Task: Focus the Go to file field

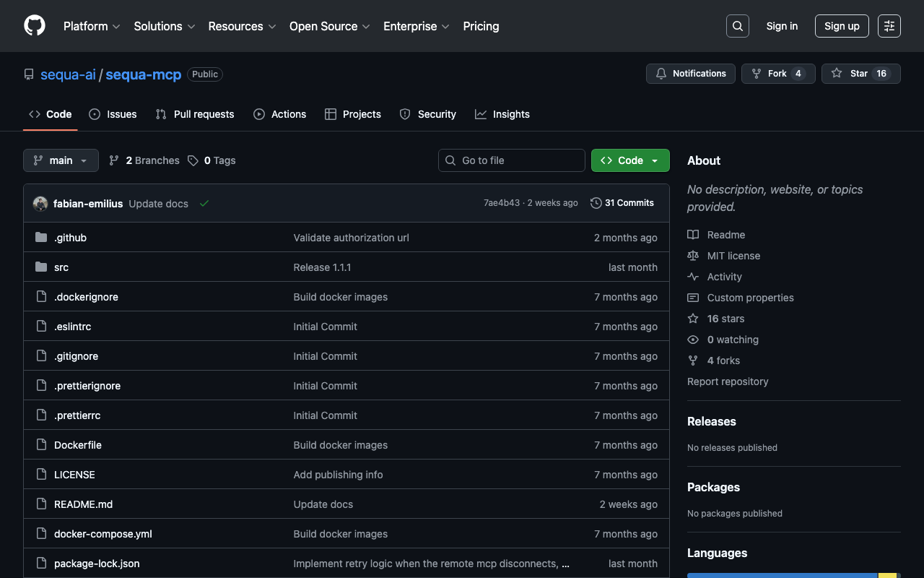Action: pos(511,160)
